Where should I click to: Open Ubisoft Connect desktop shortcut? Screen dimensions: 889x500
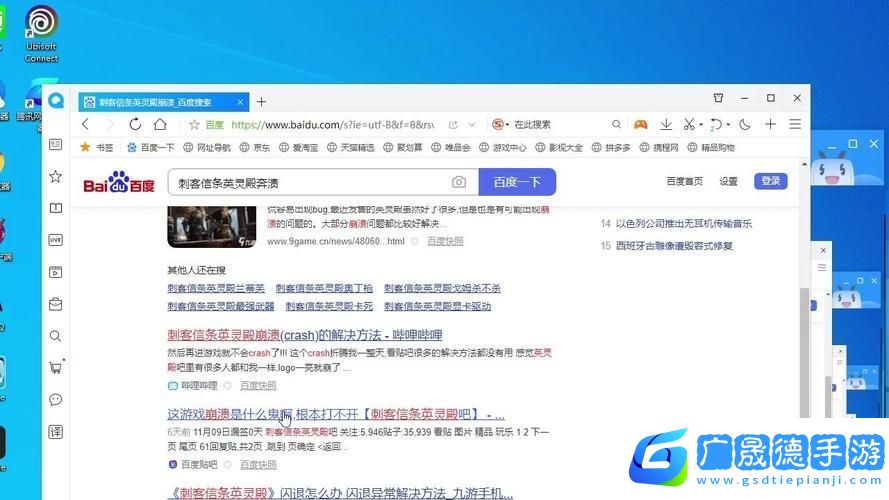(x=41, y=33)
